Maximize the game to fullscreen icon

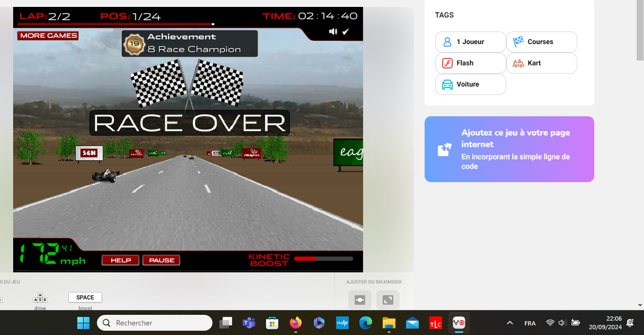tap(388, 300)
